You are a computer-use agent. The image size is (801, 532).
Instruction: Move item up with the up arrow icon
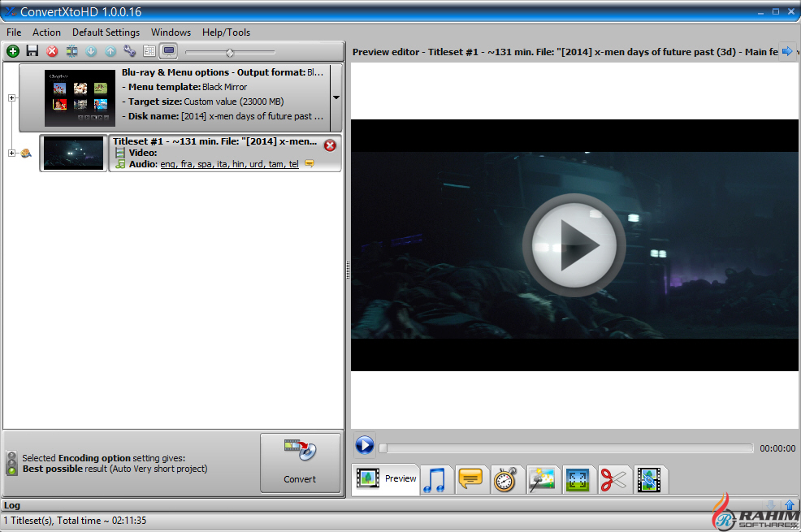click(110, 51)
